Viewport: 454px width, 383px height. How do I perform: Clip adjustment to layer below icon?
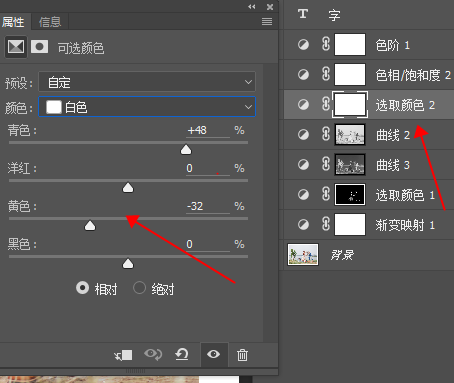point(123,355)
